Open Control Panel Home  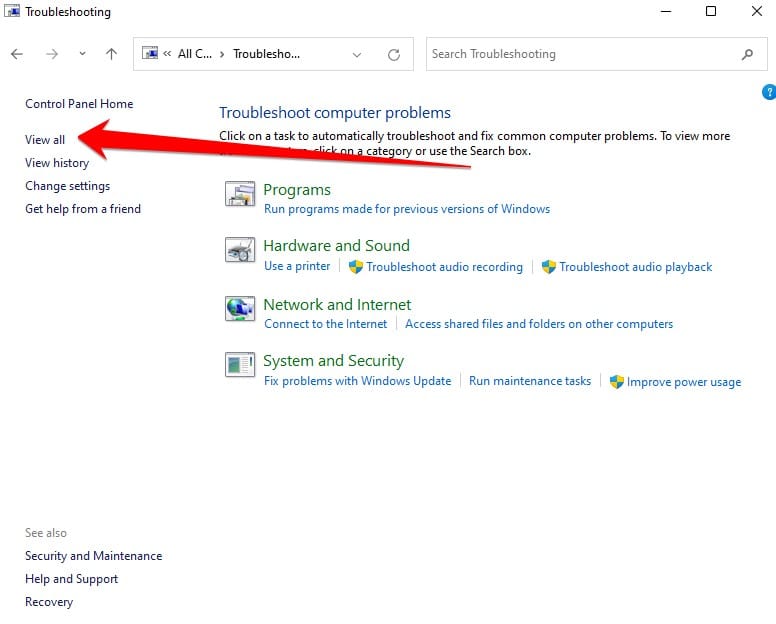coord(79,104)
